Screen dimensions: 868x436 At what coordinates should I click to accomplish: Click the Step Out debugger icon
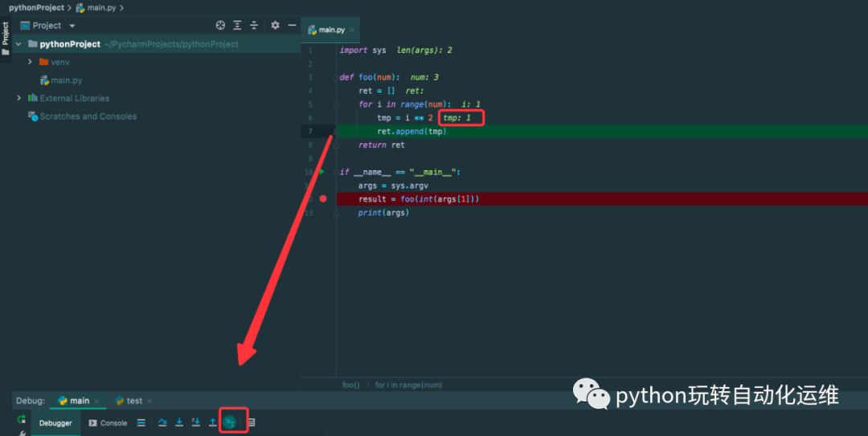212,422
